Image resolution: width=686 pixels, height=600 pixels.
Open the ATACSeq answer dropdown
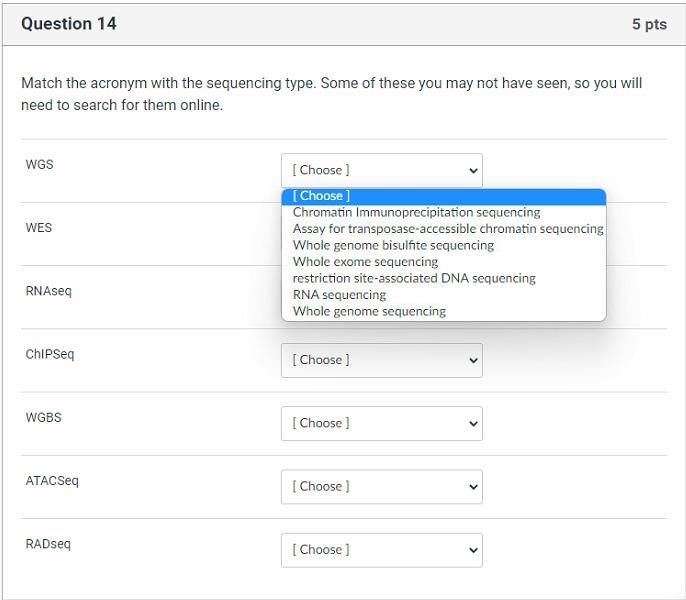(381, 486)
